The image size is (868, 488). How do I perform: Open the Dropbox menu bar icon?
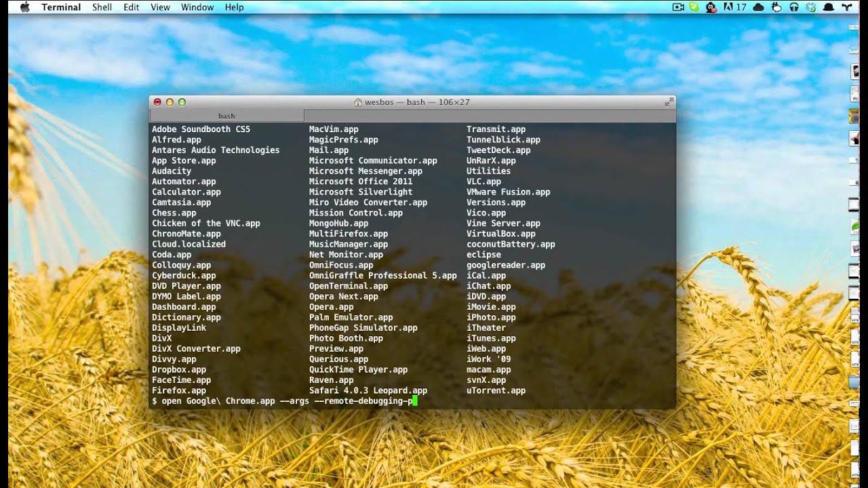[x=810, y=7]
